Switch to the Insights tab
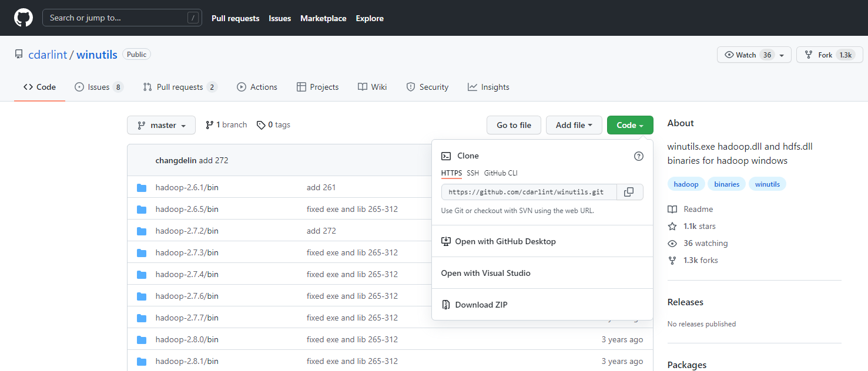 tap(488, 87)
